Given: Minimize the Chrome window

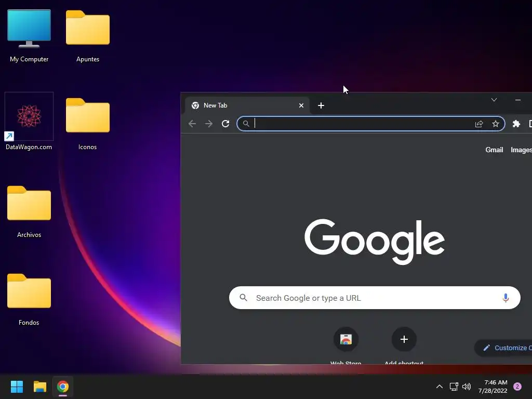Looking at the screenshot, I should coord(518,100).
